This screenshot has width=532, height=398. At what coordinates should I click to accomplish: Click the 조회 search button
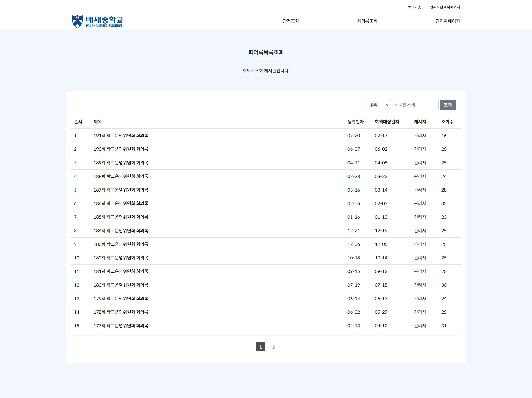448,105
